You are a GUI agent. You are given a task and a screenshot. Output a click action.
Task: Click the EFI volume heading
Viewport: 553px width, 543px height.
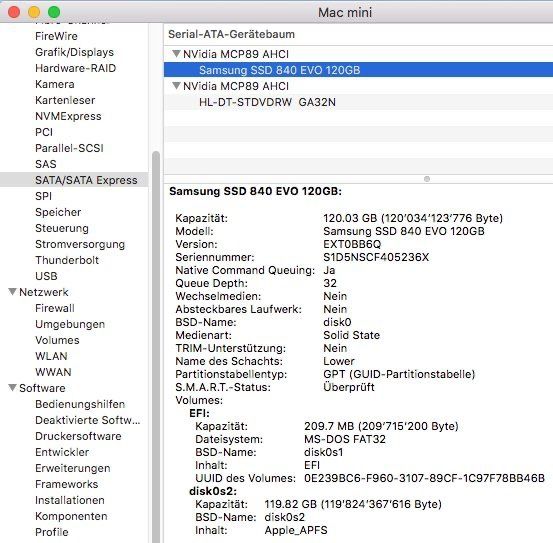[x=199, y=413]
